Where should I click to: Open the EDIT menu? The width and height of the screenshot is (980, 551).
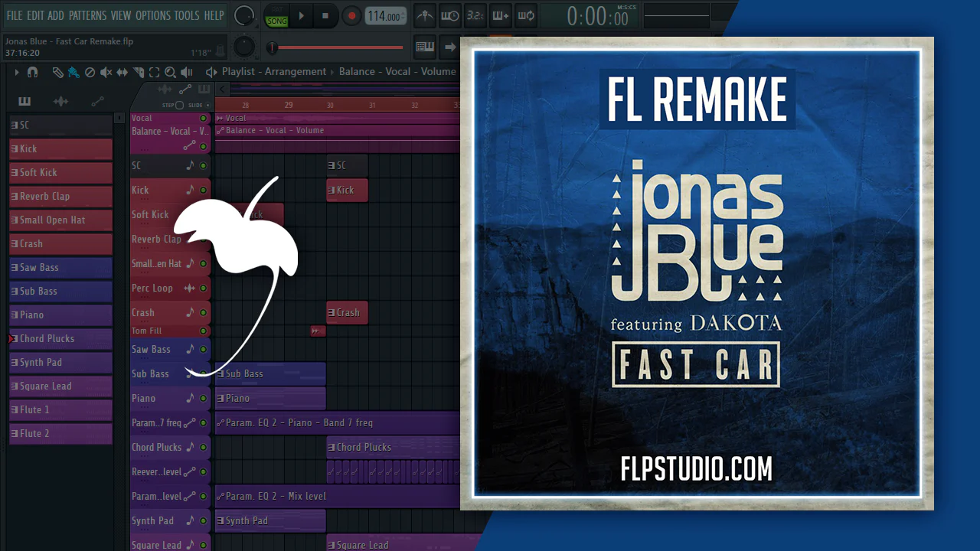[35, 15]
